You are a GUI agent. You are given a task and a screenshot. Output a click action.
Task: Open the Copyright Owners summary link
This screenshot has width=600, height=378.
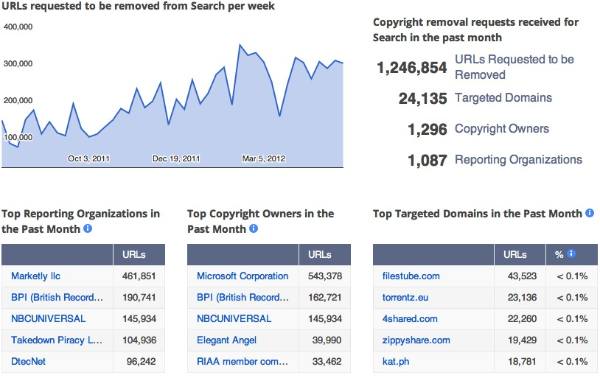pos(502,129)
